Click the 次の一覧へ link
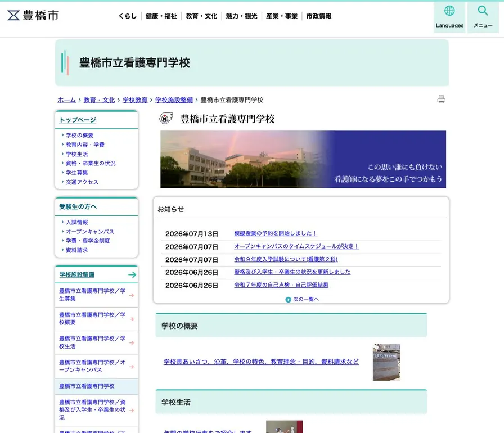The image size is (504, 433). (302, 299)
